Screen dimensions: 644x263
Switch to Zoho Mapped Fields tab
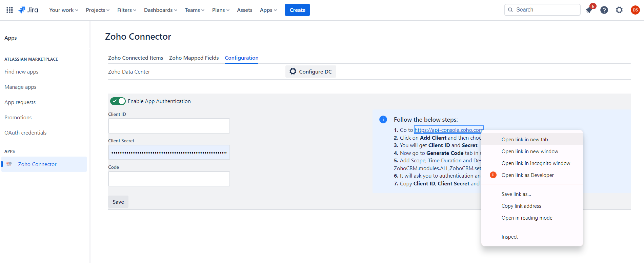194,58
